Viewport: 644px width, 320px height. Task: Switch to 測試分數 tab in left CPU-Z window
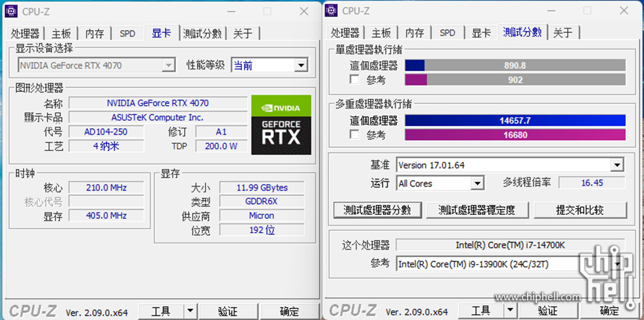click(202, 34)
